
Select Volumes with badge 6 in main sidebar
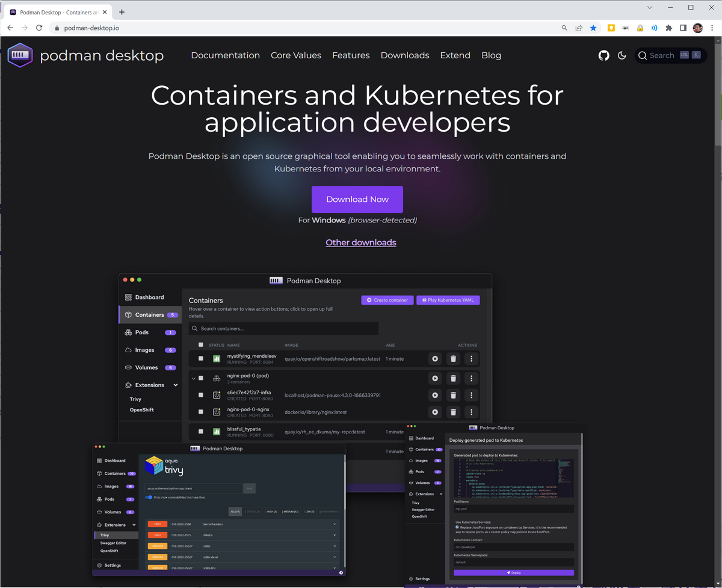click(x=150, y=367)
